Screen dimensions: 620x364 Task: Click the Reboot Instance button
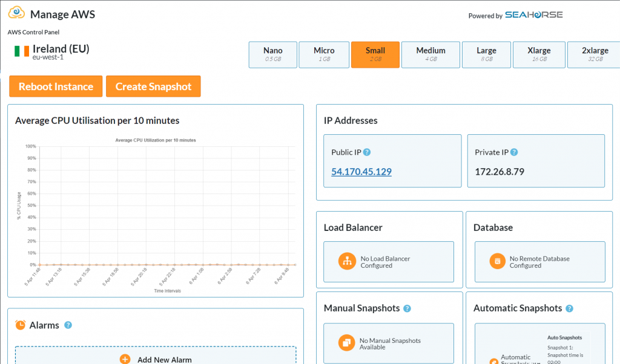(x=56, y=86)
